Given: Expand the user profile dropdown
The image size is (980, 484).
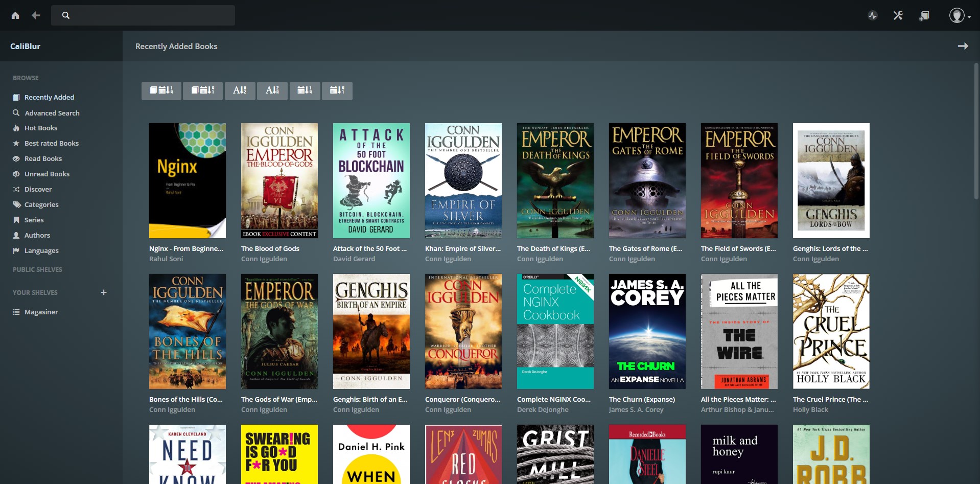Looking at the screenshot, I should [x=960, y=16].
